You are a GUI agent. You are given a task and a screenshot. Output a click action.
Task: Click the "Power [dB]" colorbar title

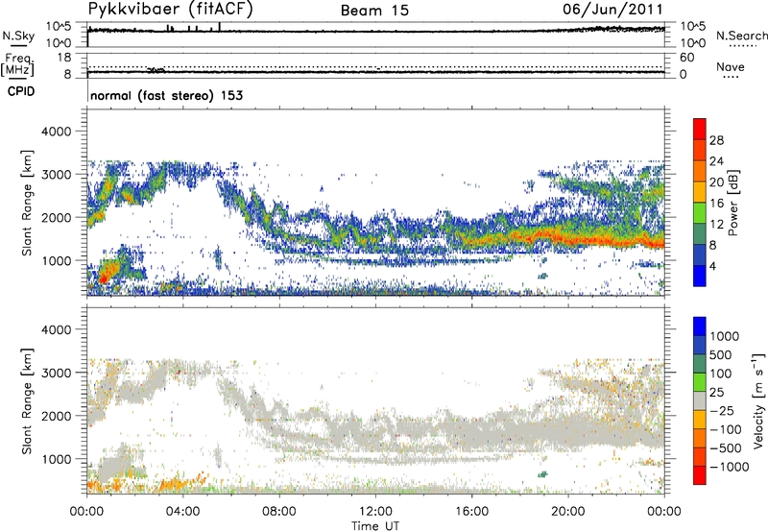[732, 203]
